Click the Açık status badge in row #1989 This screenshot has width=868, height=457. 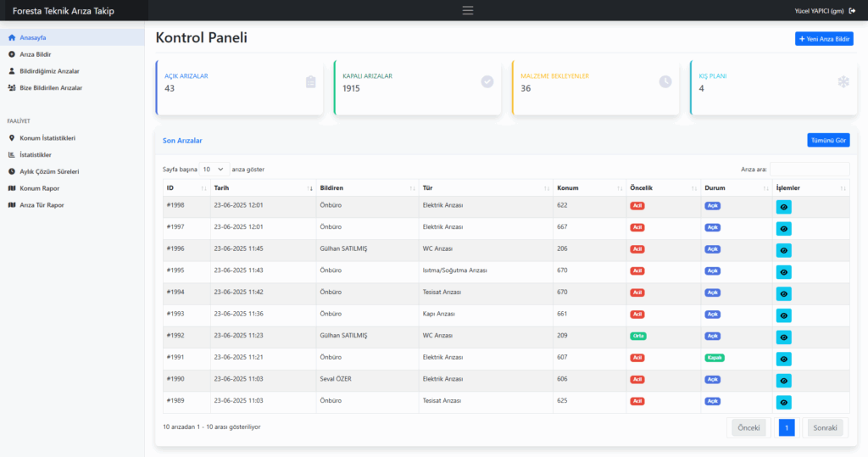tap(712, 401)
